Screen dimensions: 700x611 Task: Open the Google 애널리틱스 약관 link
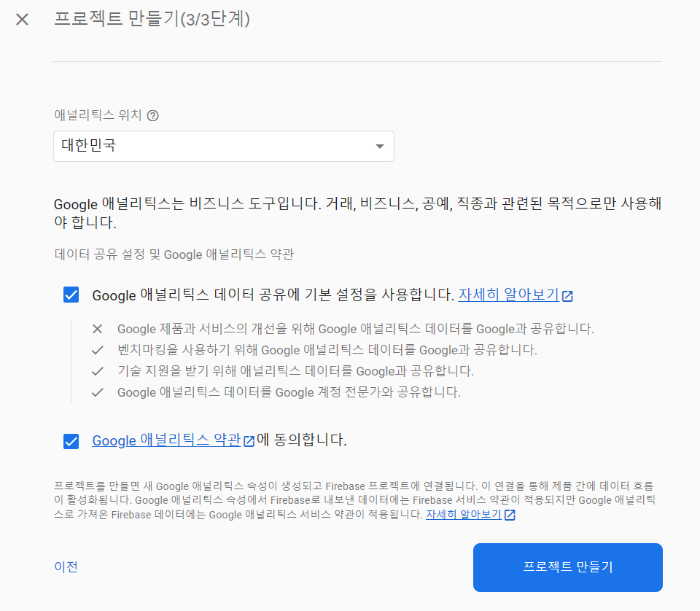click(166, 440)
